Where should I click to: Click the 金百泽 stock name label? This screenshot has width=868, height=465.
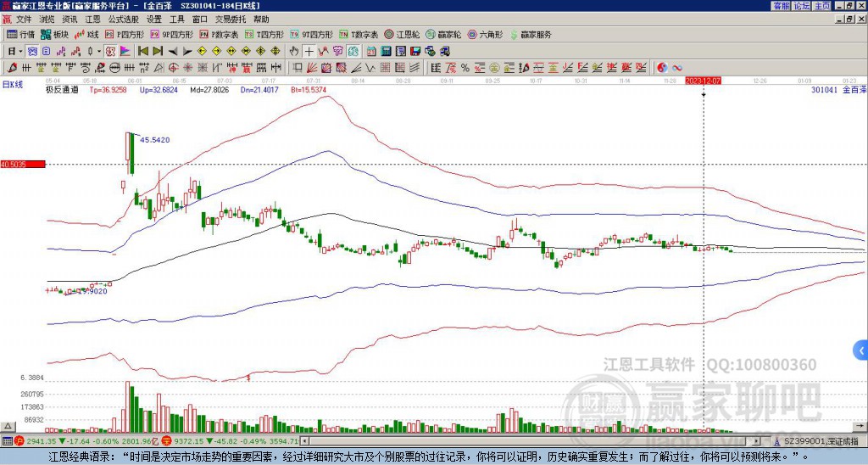click(x=853, y=89)
